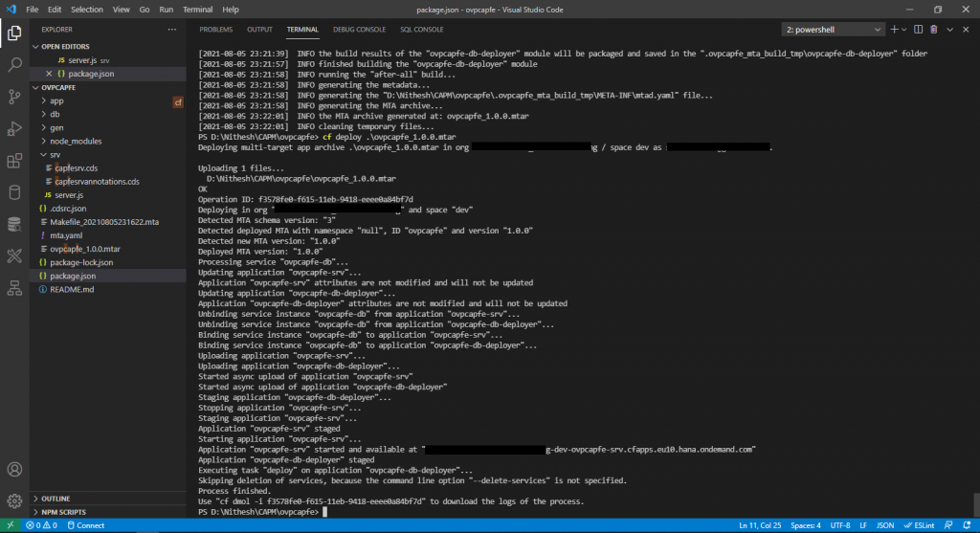Open the cylinder database icon in activity bar

[x=14, y=192]
